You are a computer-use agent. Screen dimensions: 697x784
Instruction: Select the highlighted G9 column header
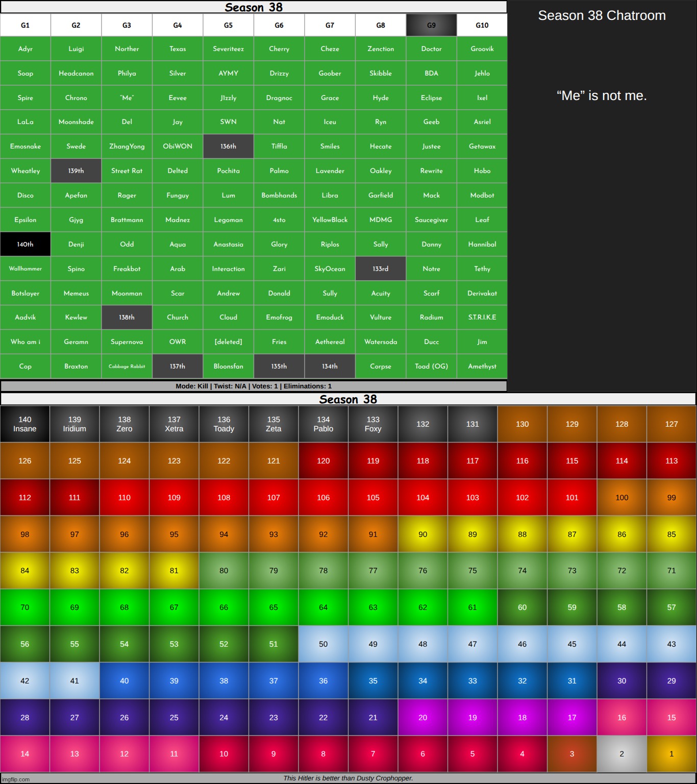(x=431, y=25)
